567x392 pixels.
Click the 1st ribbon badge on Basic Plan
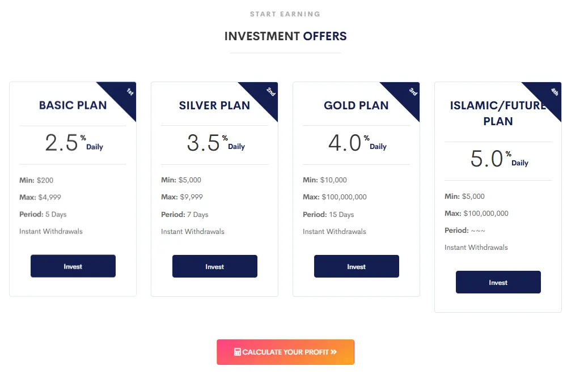(126, 93)
